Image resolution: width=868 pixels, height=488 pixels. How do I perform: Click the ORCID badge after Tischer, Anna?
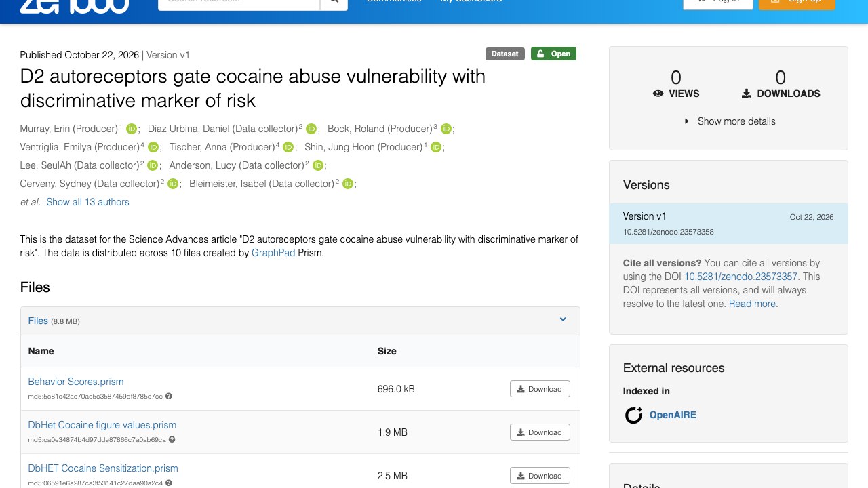click(288, 147)
